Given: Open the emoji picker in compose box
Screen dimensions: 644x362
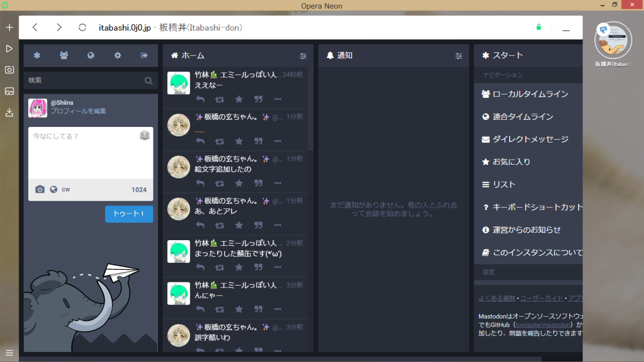Looking at the screenshot, I should click(x=144, y=135).
